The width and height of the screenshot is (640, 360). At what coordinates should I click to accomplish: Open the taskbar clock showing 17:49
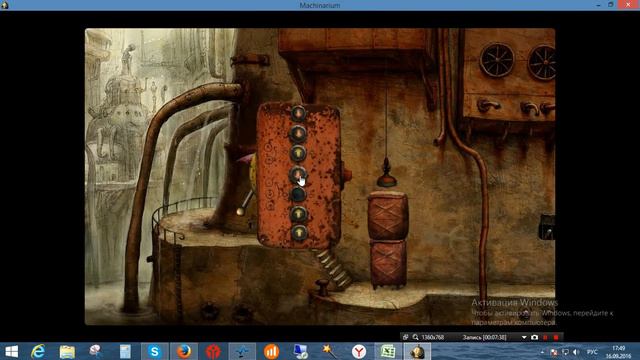pyautogui.click(x=619, y=352)
